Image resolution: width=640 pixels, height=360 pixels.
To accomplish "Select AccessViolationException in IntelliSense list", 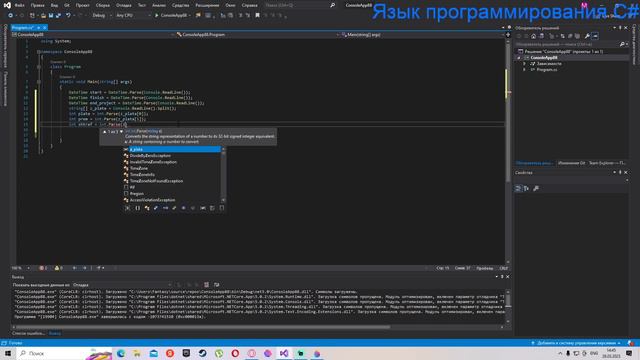I will (x=172, y=200).
